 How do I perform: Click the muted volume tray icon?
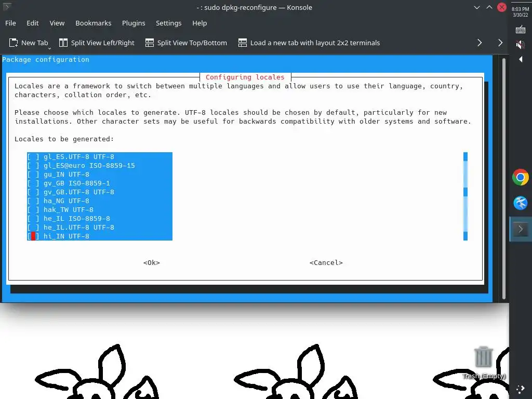(521, 45)
